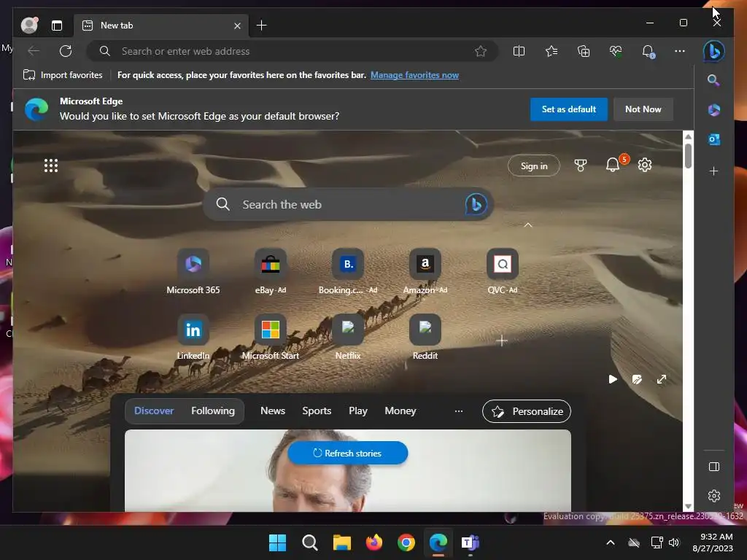The height and width of the screenshot is (560, 747).
Task: Switch to the Discover tab
Action: pyautogui.click(x=154, y=411)
